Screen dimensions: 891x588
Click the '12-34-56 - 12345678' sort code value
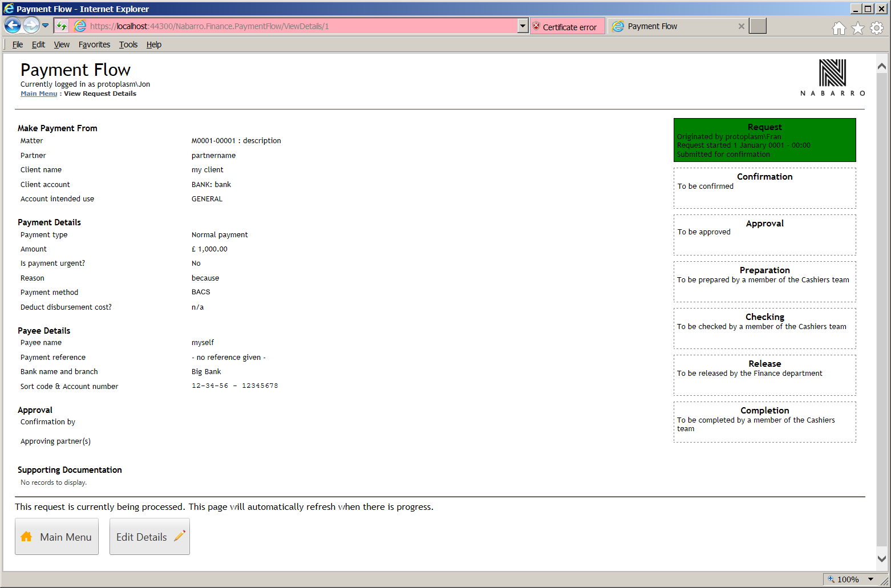pyautogui.click(x=235, y=386)
